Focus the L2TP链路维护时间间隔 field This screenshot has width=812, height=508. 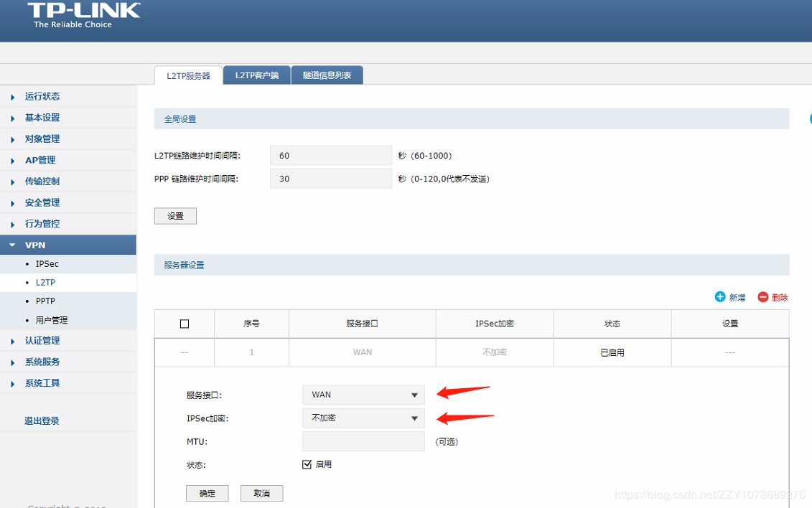331,155
